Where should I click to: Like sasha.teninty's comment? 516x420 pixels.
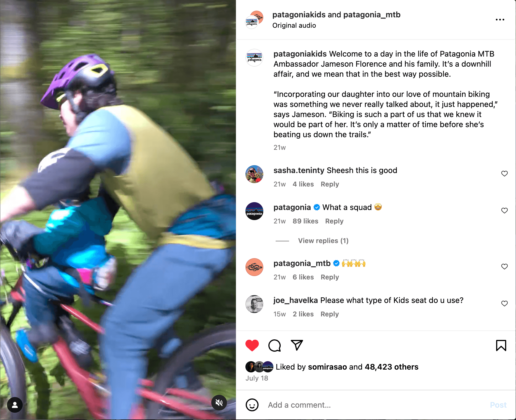[x=504, y=174]
